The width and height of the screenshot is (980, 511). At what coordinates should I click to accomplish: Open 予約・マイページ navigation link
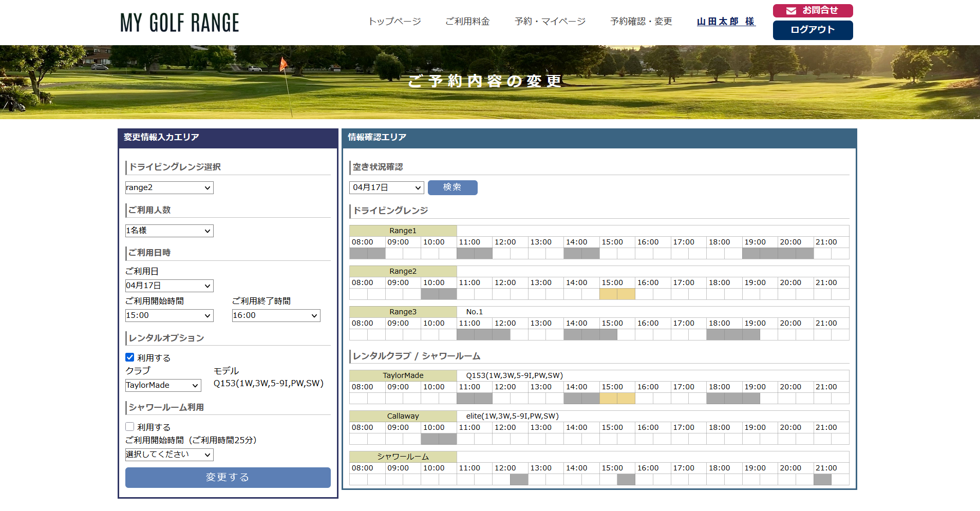(x=550, y=22)
